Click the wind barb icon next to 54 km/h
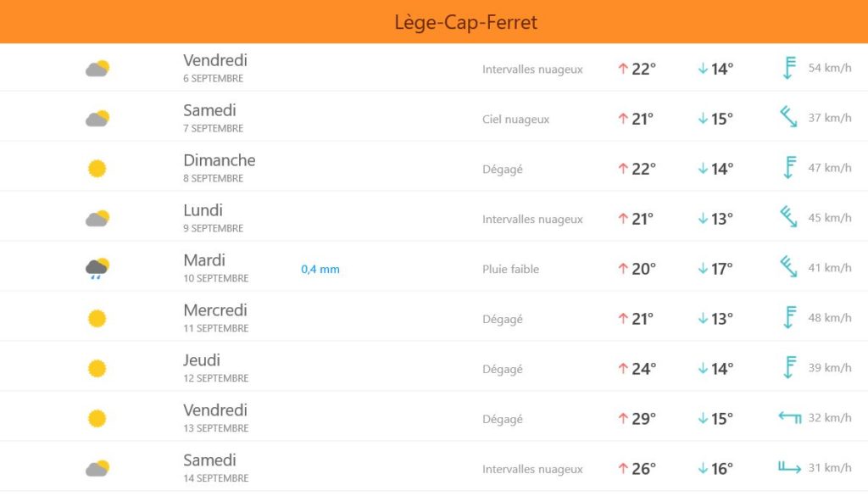Viewport: 868px width, 502px height. (x=789, y=68)
